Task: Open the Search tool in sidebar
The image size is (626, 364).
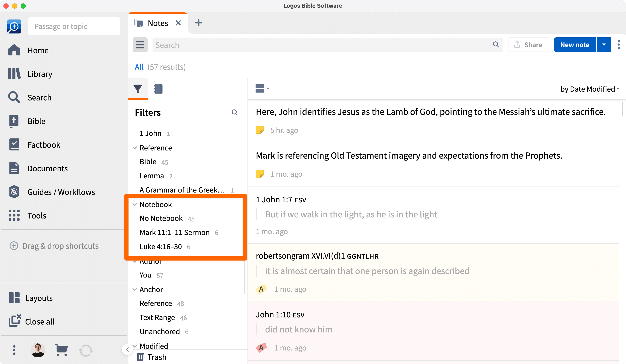Action: 30,97
